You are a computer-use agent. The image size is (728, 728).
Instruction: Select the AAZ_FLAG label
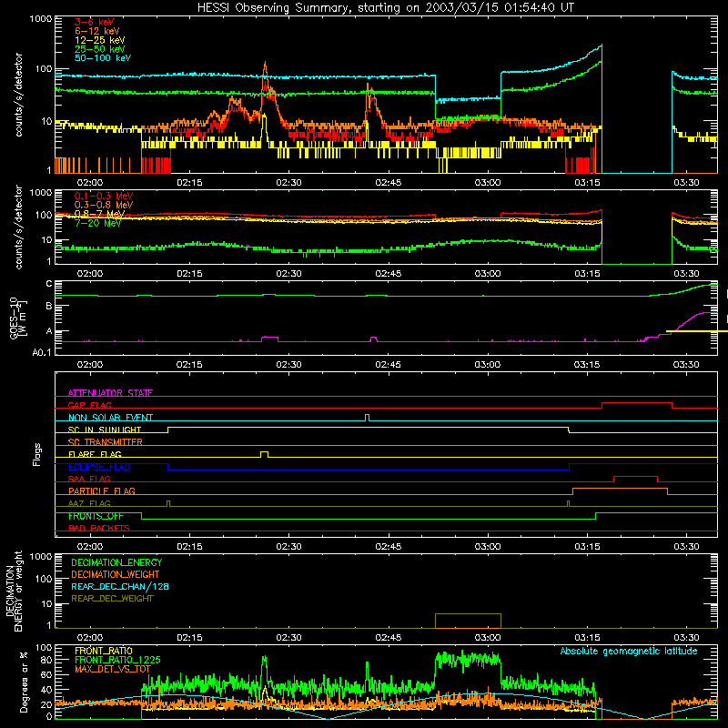click(x=89, y=503)
